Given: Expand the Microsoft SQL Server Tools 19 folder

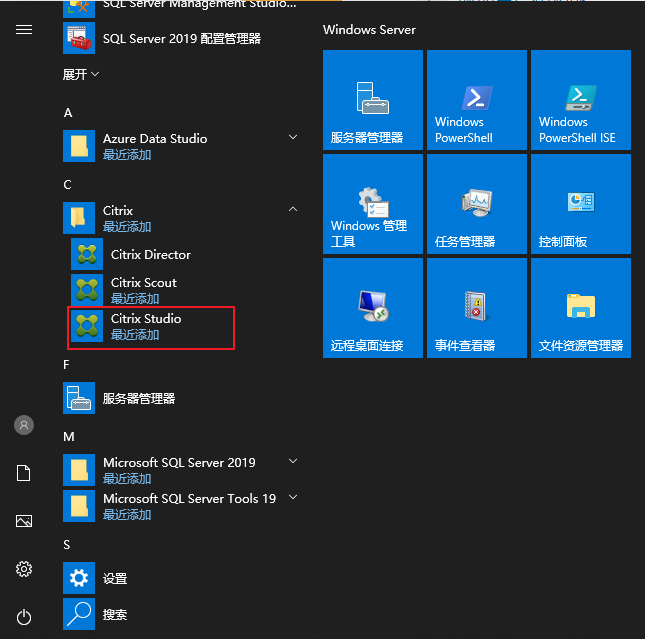Looking at the screenshot, I should point(292,497).
